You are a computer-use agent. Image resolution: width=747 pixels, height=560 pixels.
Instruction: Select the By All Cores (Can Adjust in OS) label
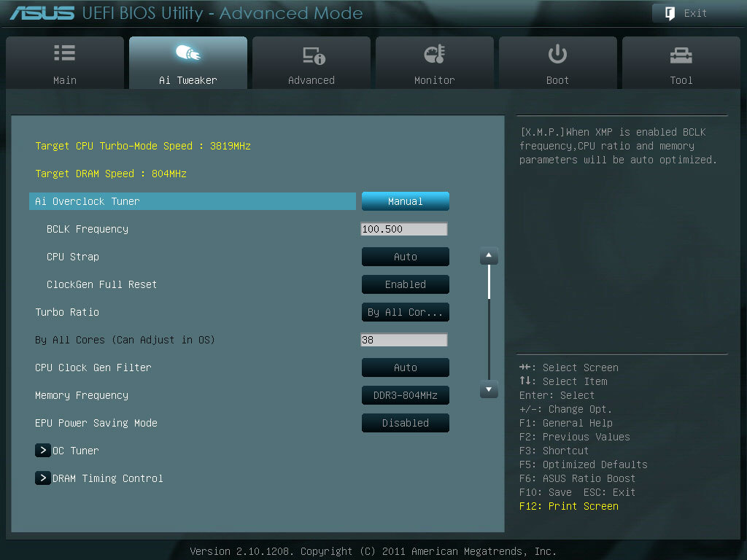tap(125, 340)
